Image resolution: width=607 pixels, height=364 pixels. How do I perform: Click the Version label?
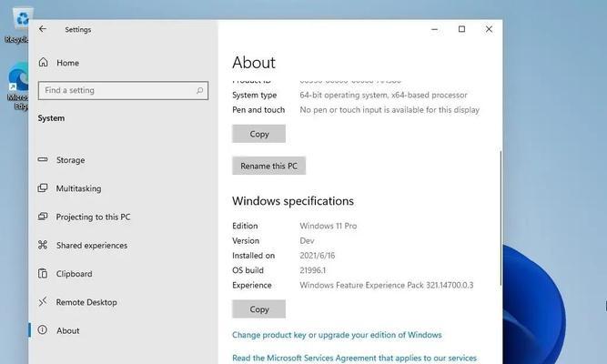tap(246, 241)
